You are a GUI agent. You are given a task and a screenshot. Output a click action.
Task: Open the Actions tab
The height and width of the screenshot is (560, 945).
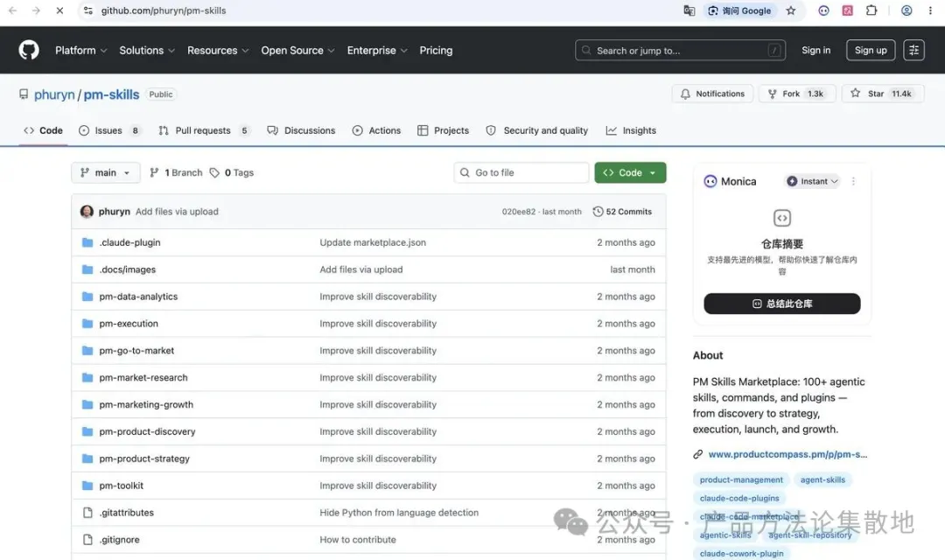click(376, 130)
